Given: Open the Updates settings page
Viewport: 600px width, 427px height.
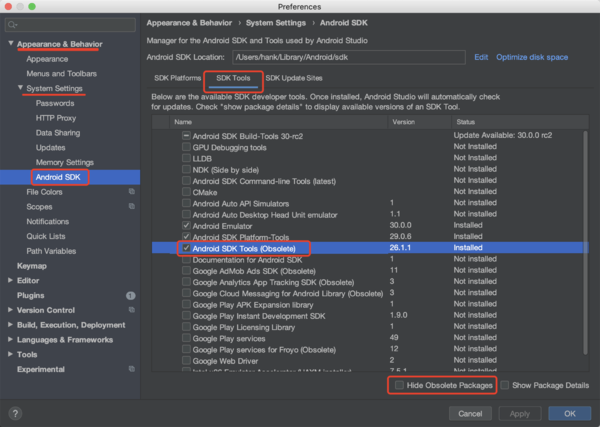Looking at the screenshot, I should click(51, 148).
